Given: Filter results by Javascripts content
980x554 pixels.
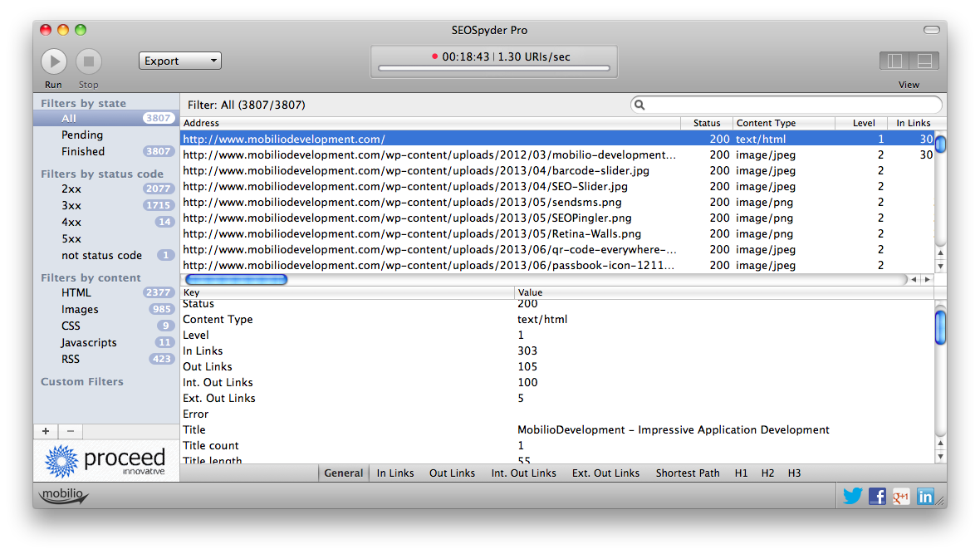Looking at the screenshot, I should point(106,343).
